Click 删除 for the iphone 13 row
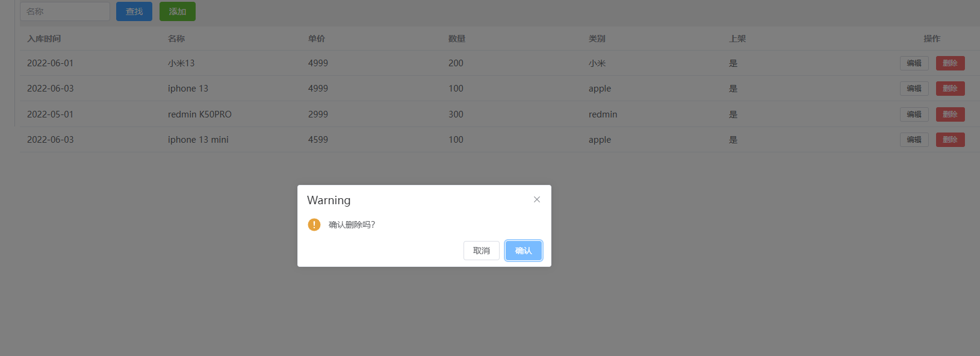 pos(950,88)
